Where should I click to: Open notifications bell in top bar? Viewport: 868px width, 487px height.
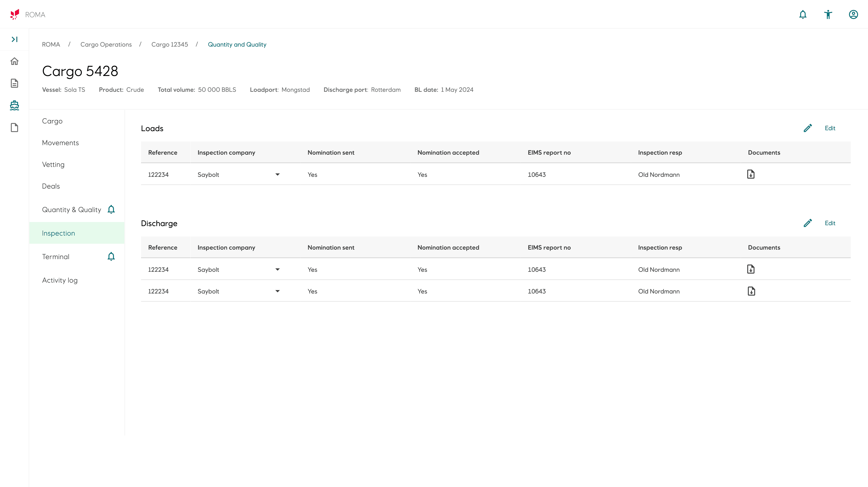click(803, 14)
